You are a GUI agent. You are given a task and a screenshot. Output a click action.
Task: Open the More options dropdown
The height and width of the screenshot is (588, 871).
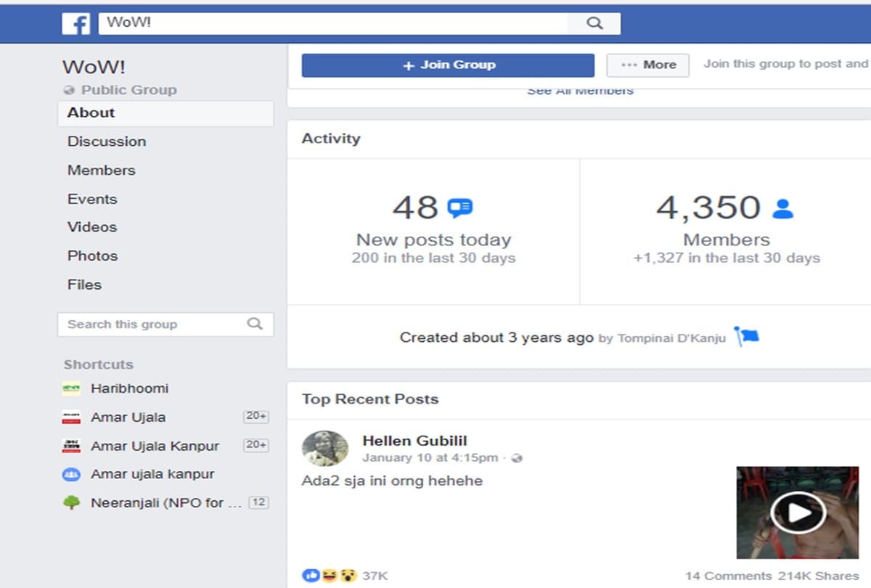tap(648, 65)
